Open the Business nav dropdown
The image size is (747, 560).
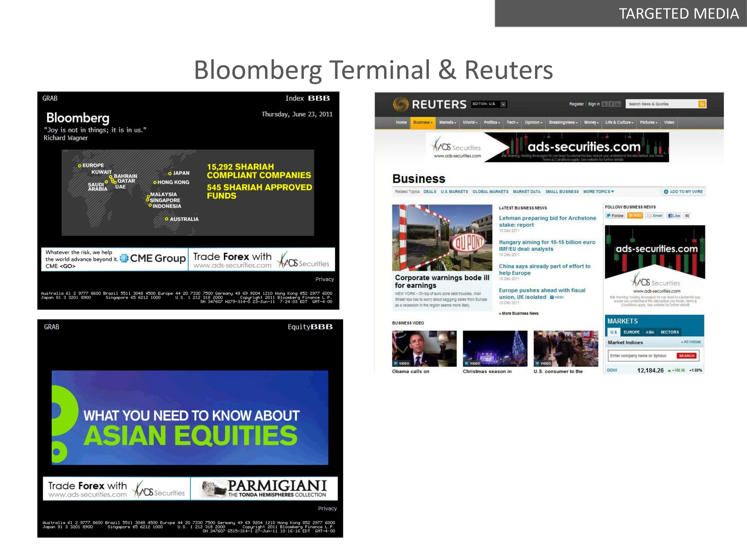coord(423,122)
